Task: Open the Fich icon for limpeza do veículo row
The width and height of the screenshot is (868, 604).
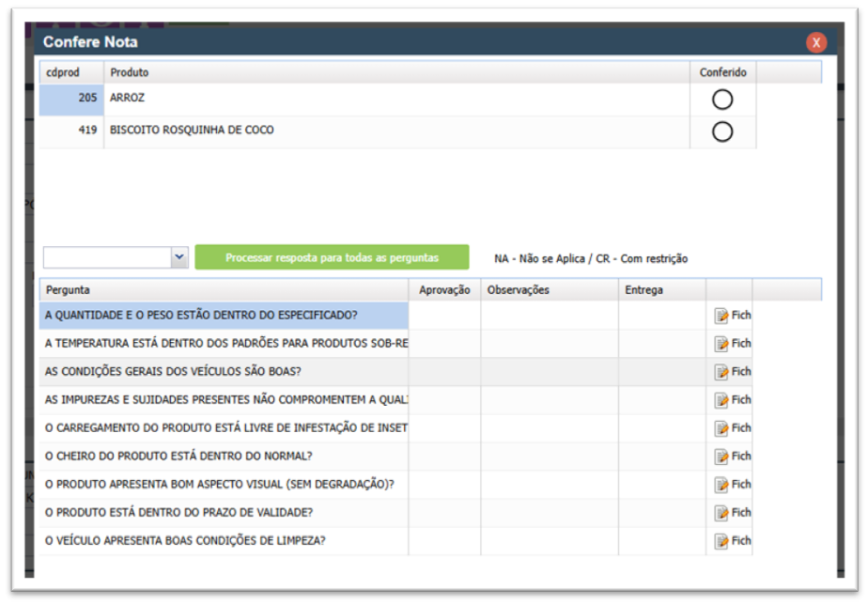Action: tap(721, 541)
